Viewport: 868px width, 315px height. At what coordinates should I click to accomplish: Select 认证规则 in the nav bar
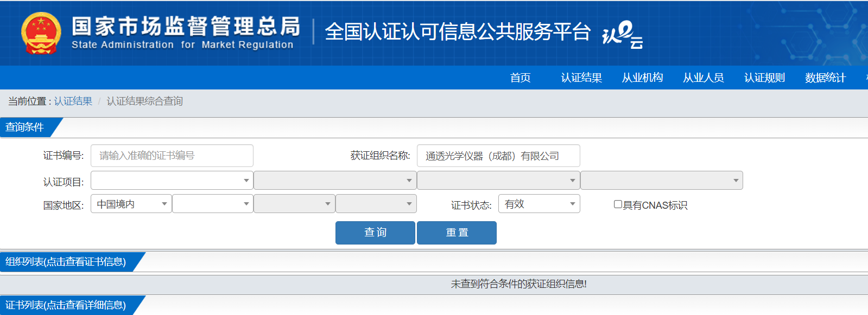764,78
